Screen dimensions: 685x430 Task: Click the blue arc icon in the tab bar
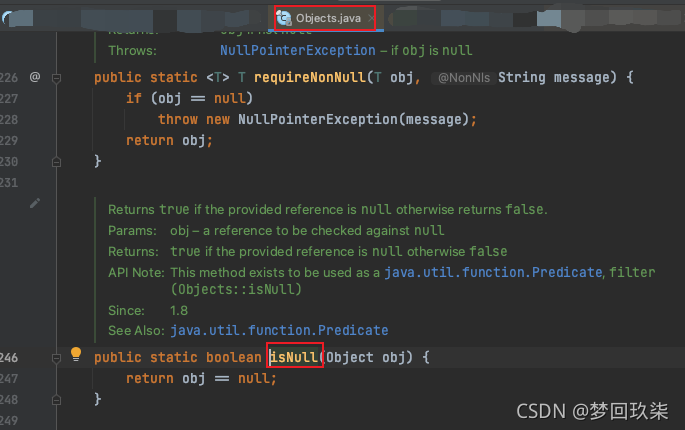[7, 18]
